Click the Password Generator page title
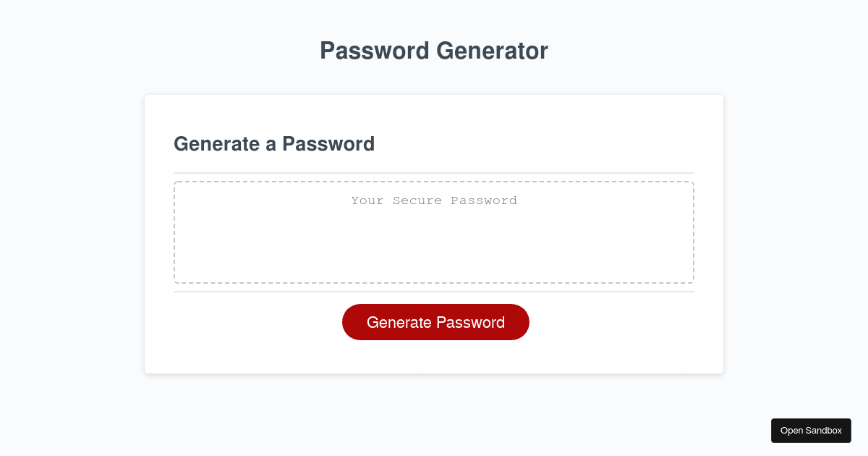The image size is (868, 456). (x=434, y=51)
